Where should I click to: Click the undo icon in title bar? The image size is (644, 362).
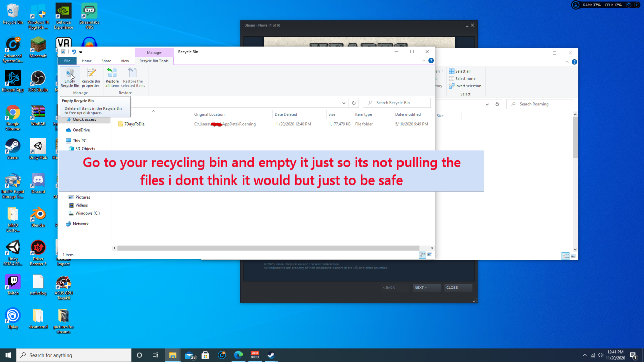pos(74,52)
